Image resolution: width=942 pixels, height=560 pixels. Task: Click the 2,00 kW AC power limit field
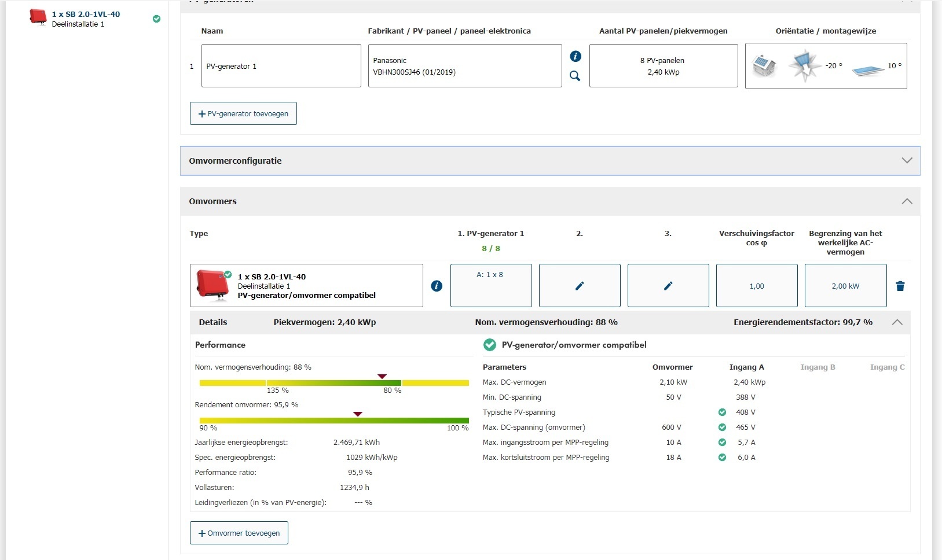coord(845,286)
